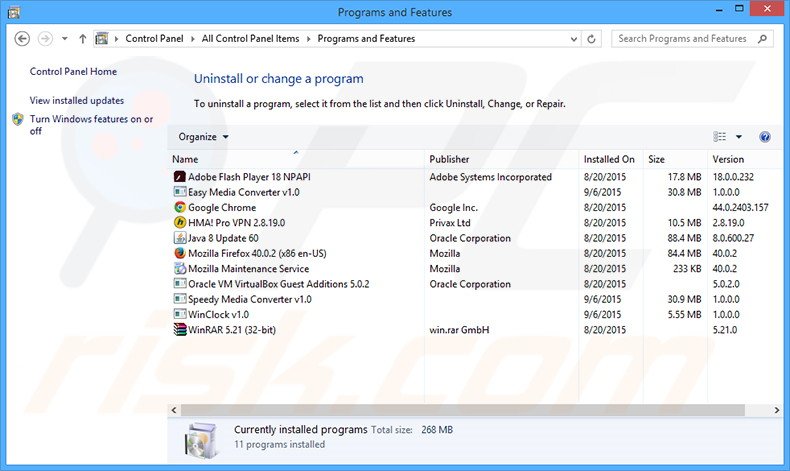Click the version 18.0.0.232 cell
790x471 pixels.
(733, 177)
